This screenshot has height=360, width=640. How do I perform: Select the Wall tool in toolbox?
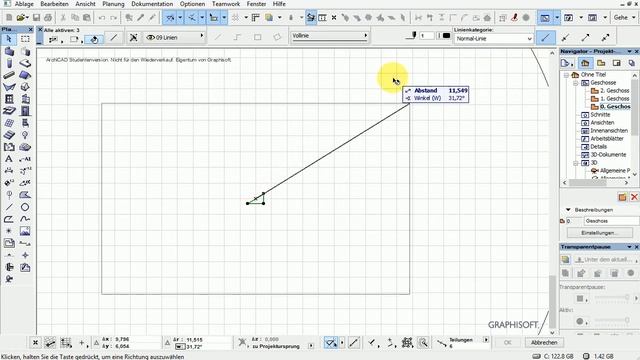[9, 51]
